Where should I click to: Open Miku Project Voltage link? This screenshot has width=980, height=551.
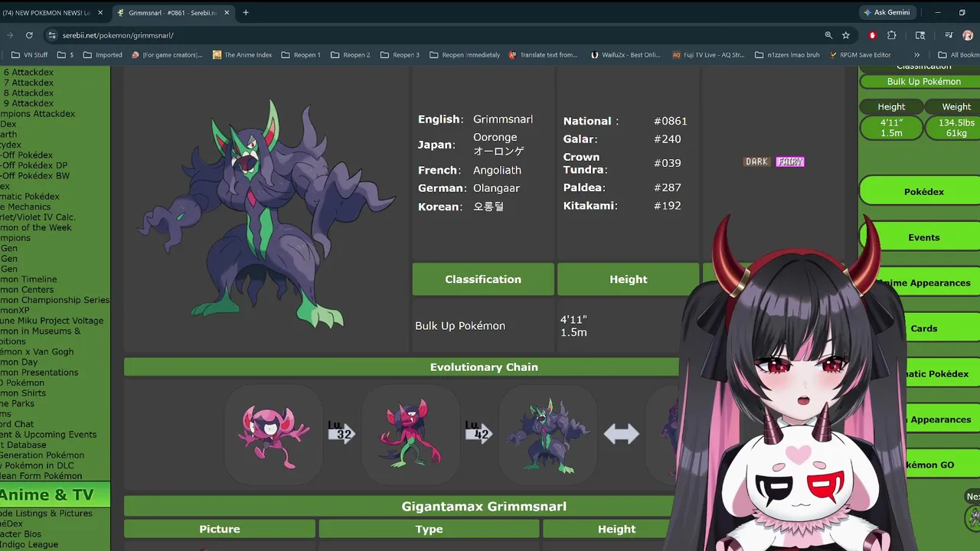pos(51,321)
